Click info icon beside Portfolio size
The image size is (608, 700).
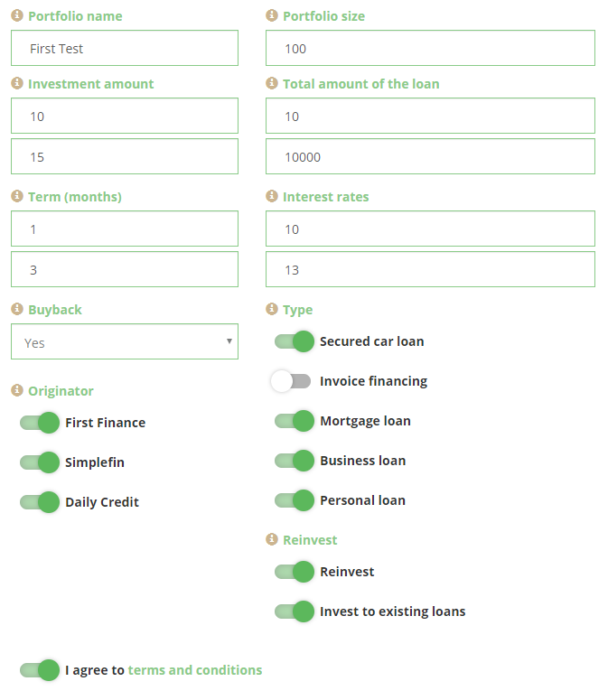[x=271, y=15]
